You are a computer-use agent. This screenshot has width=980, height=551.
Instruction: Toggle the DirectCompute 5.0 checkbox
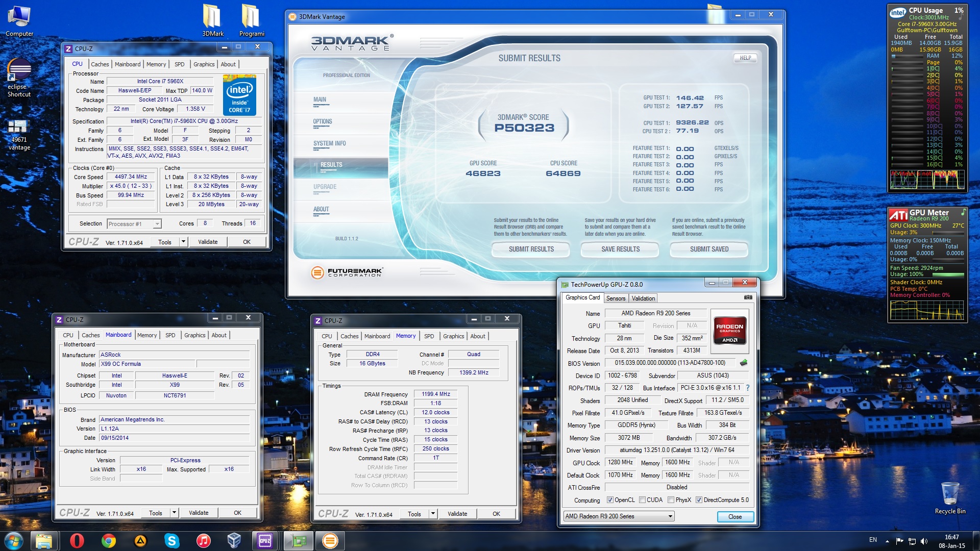point(699,500)
